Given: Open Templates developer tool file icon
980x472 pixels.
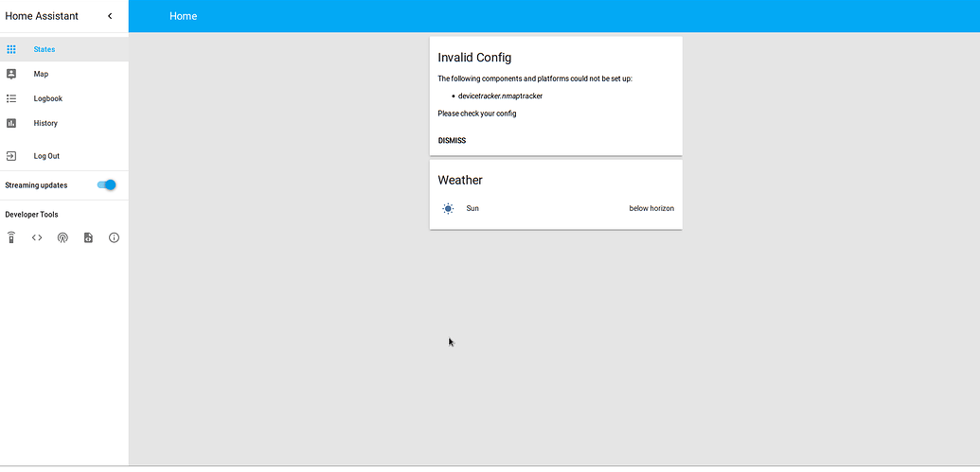Looking at the screenshot, I should pyautogui.click(x=88, y=237).
